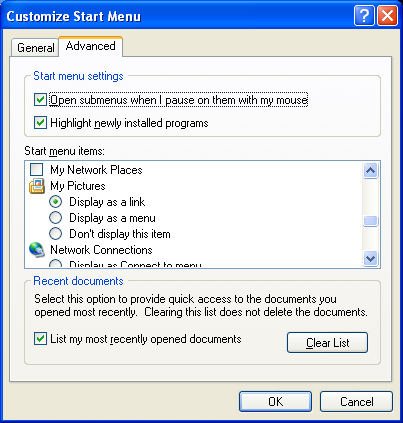Select the Advanced tab

coord(91,46)
